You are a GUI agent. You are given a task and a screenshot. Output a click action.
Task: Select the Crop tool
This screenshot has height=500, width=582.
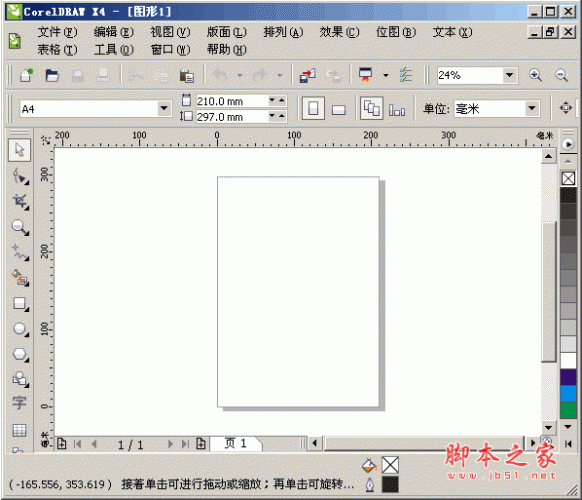coord(20,202)
